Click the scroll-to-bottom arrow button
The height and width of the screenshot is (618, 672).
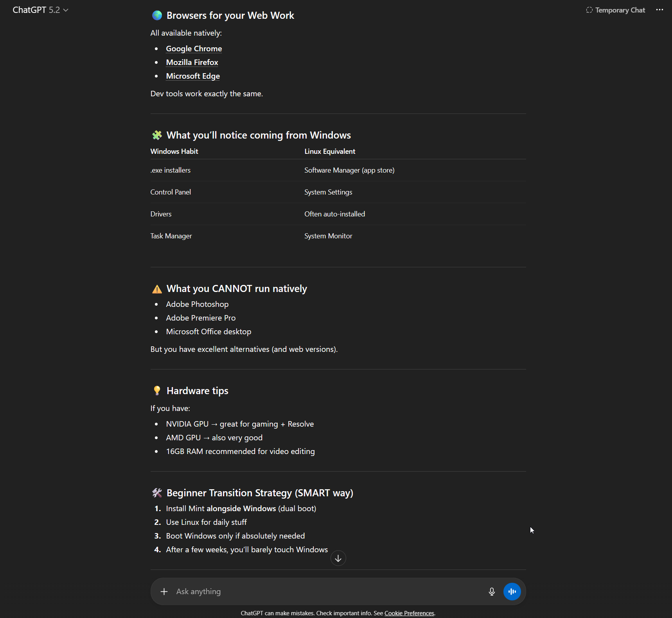click(x=338, y=558)
